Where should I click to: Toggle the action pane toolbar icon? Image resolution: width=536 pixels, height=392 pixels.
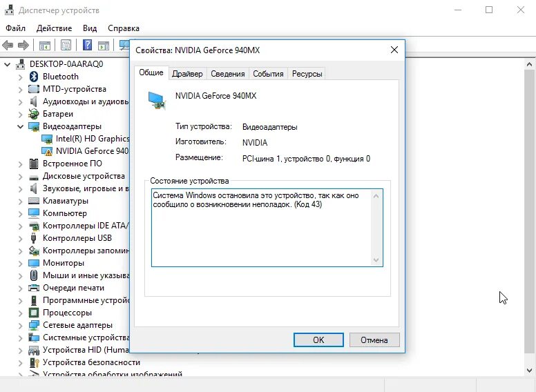click(x=103, y=45)
